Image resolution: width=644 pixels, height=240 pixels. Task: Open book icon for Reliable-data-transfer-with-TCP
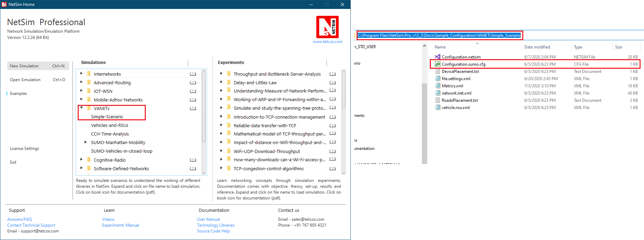click(332, 126)
